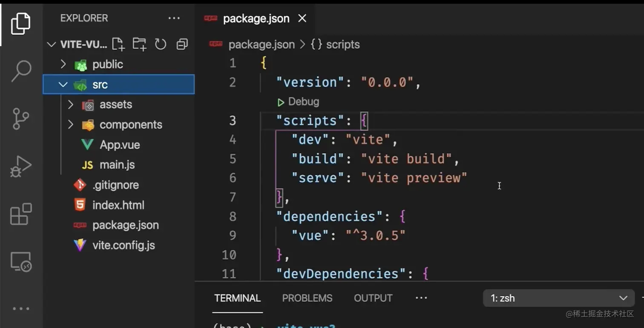Viewport: 644px width, 328px height.
Task: Click the "vite preview" value
Action: pyautogui.click(x=414, y=178)
